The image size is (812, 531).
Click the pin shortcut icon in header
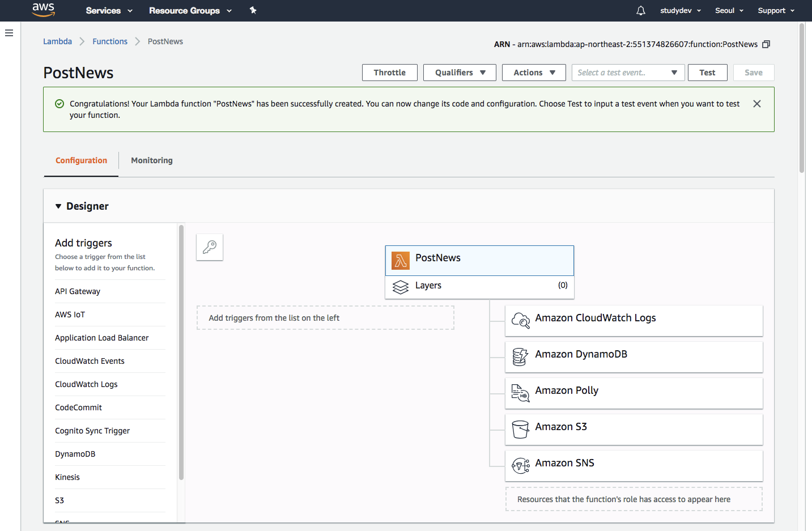(x=253, y=10)
